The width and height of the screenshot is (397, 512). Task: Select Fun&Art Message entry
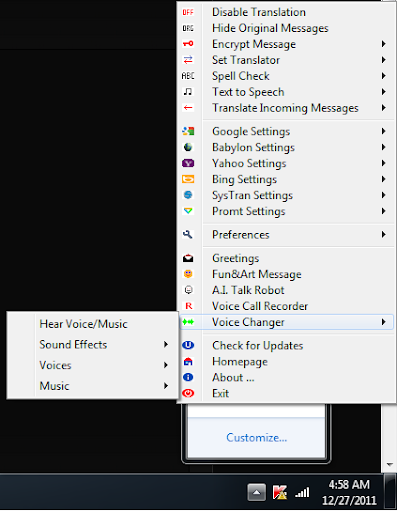coord(286,274)
